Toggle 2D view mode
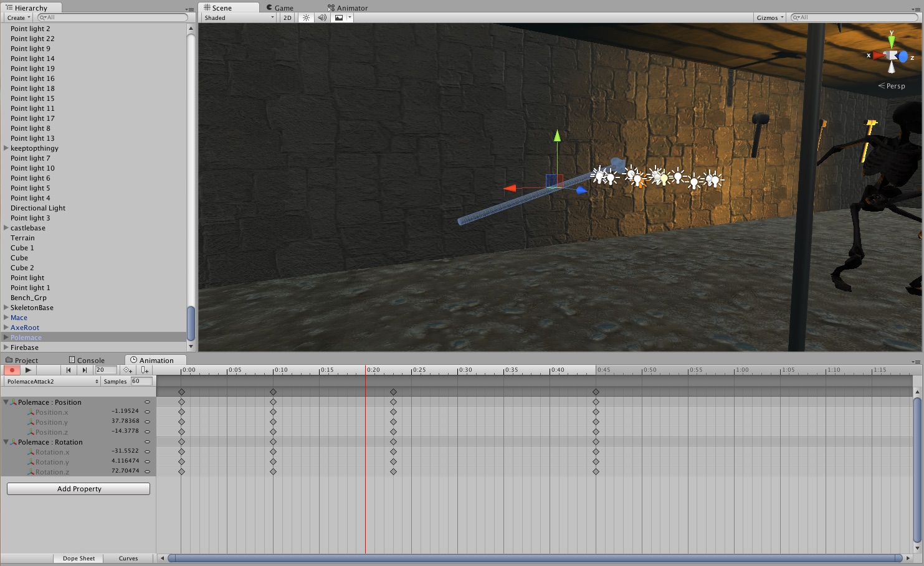This screenshot has width=924, height=566. click(287, 17)
